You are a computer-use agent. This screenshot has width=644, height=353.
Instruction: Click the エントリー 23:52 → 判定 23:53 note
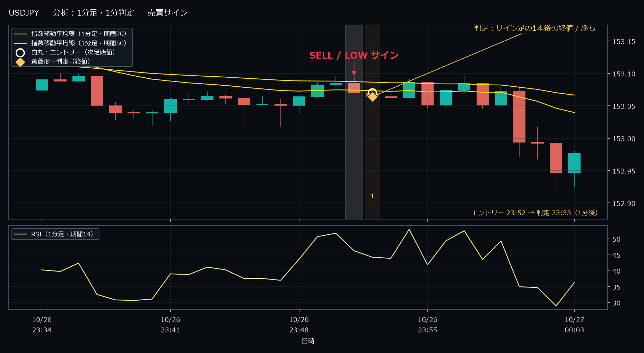pyautogui.click(x=534, y=213)
